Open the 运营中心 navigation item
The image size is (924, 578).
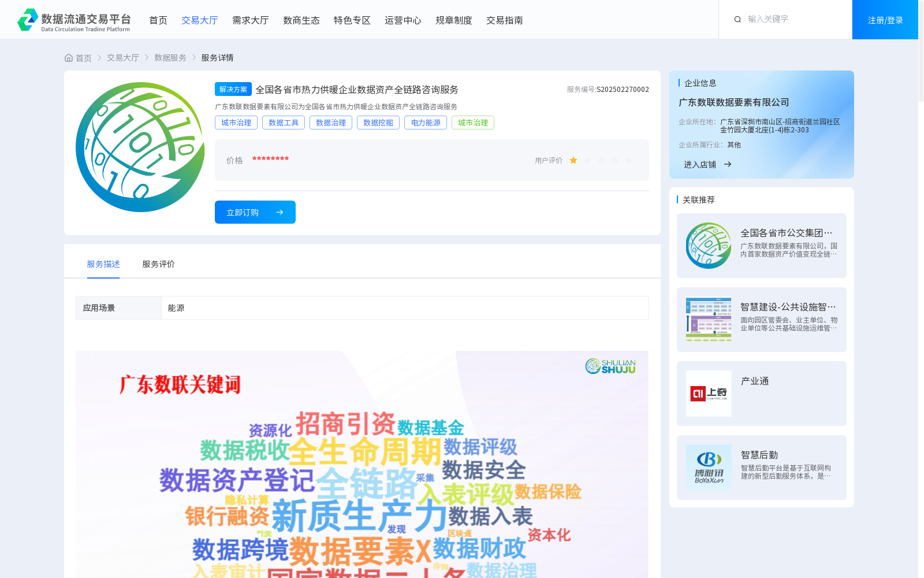click(403, 20)
